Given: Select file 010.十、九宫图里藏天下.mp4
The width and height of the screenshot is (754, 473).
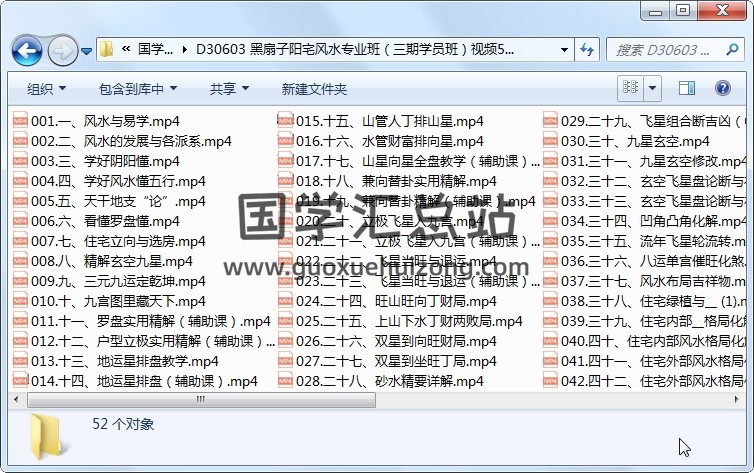Looking at the screenshot, I should [x=110, y=301].
